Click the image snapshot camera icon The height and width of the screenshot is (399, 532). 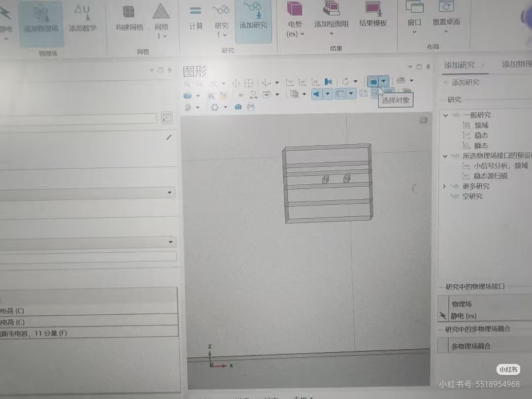238,107
